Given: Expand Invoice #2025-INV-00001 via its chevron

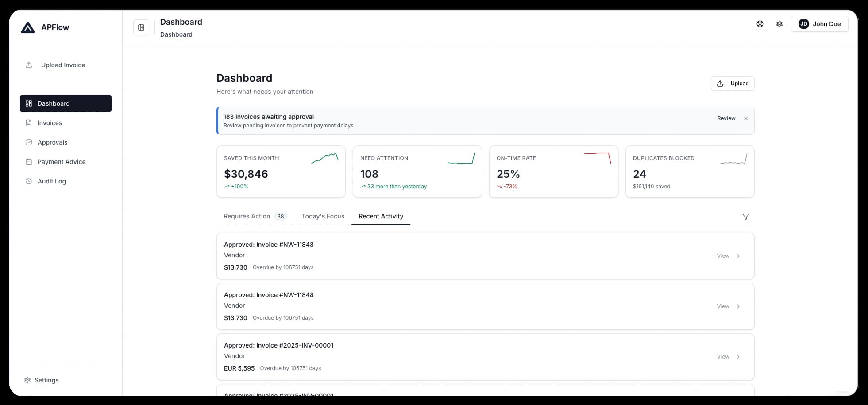Looking at the screenshot, I should pos(737,356).
